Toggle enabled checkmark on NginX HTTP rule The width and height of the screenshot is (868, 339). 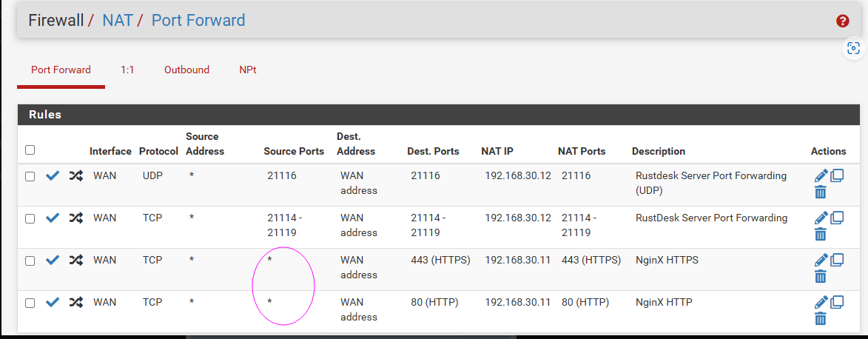53,303
